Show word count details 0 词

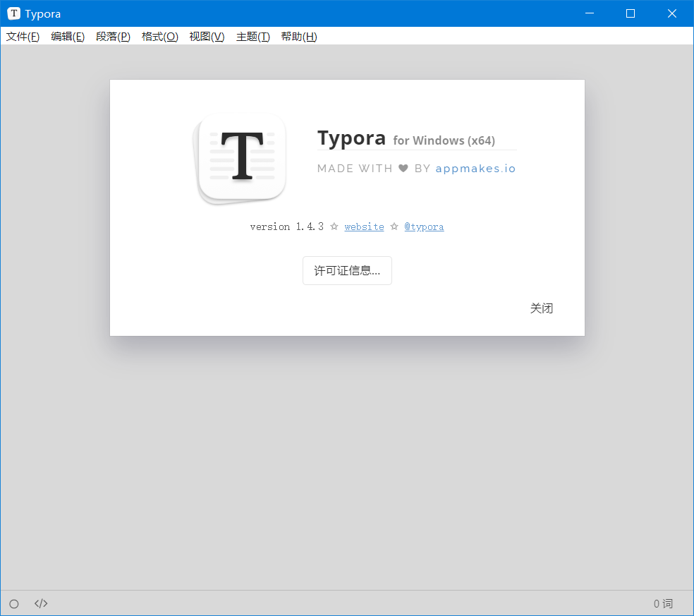[663, 603]
